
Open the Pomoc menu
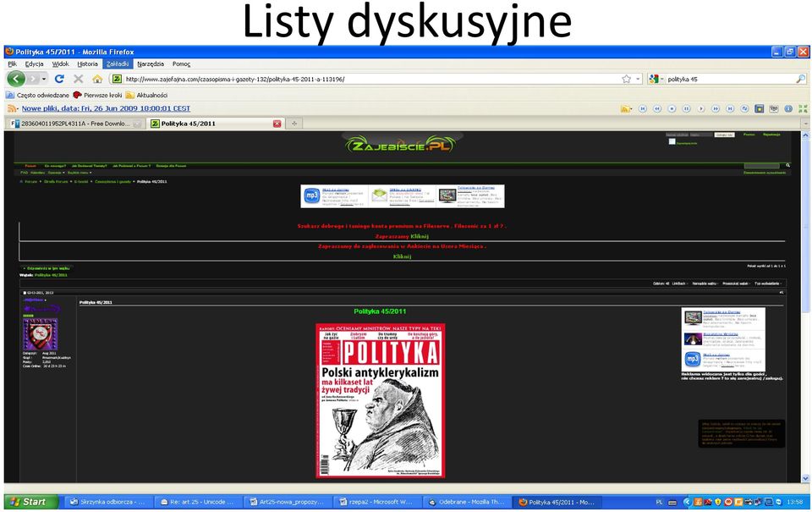coord(181,63)
